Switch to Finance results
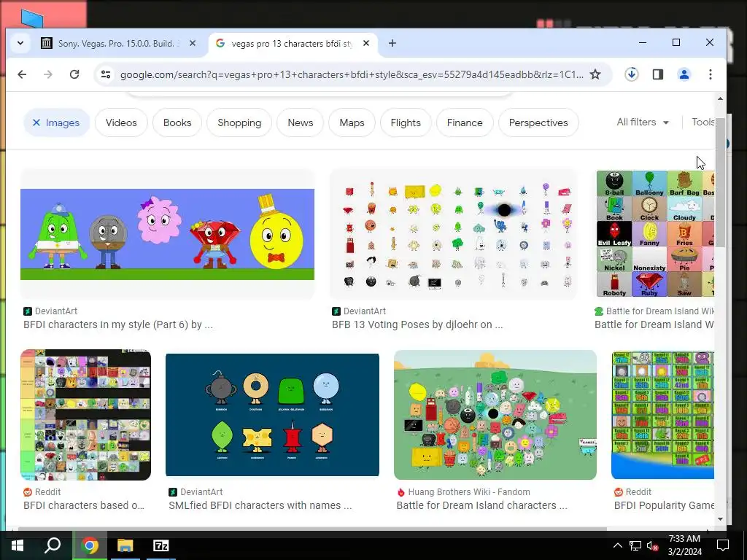The height and width of the screenshot is (560, 747). pyautogui.click(x=465, y=122)
